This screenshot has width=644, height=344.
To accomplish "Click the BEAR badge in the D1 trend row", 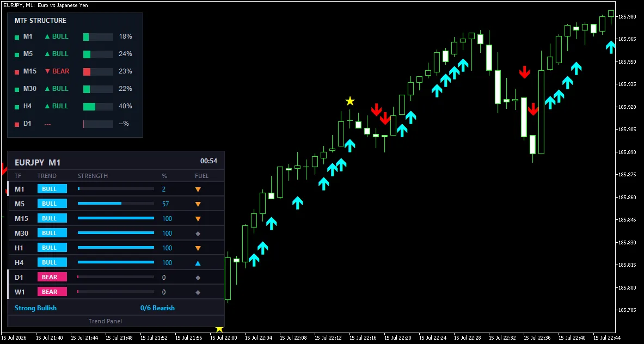I will click(52, 277).
